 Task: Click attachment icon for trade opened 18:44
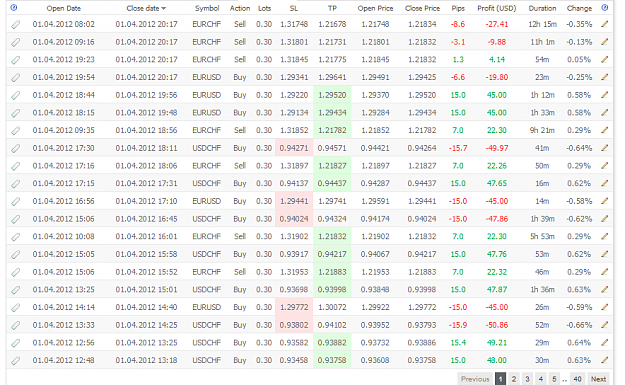(15, 96)
